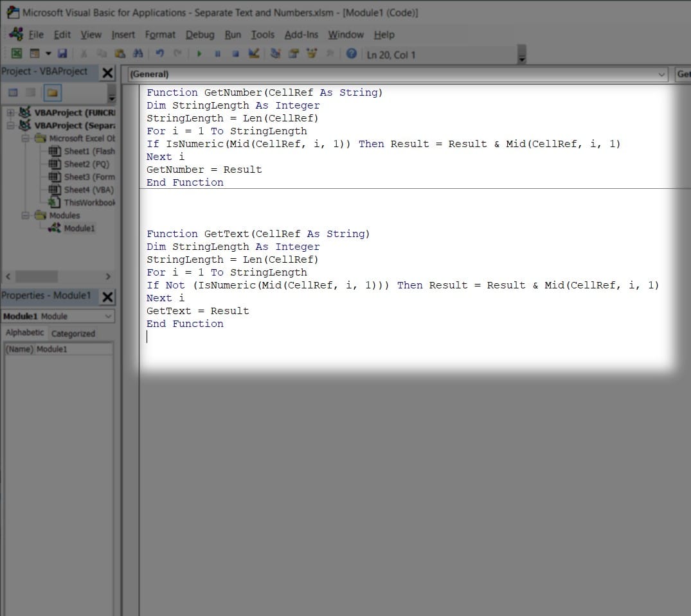
Task: Run the macro with green play icon
Action: click(x=199, y=54)
